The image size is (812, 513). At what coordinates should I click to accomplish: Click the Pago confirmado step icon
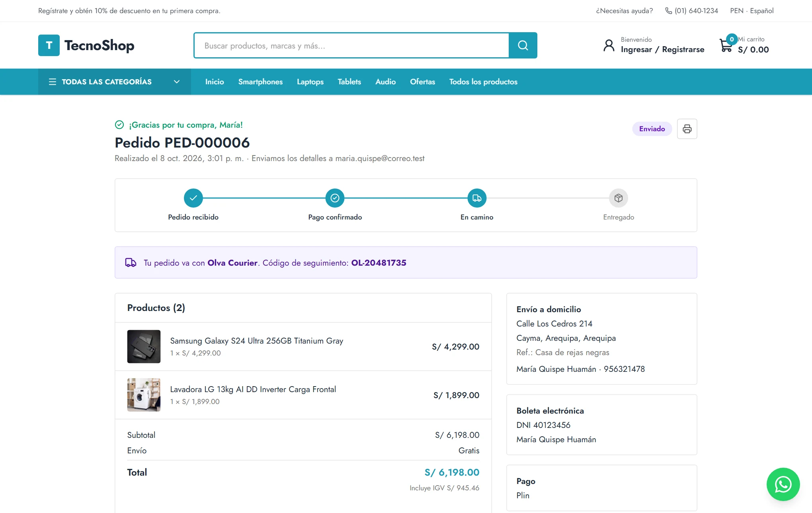[x=335, y=198]
